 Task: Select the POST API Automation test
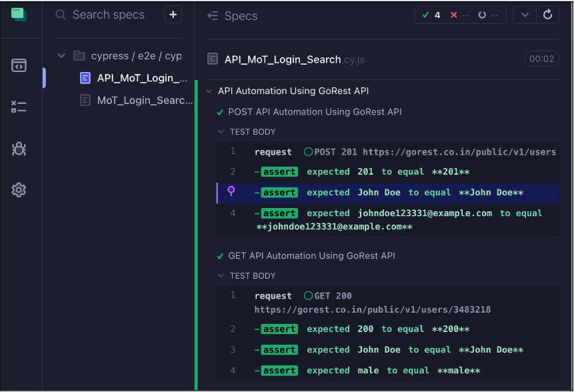tap(315, 112)
